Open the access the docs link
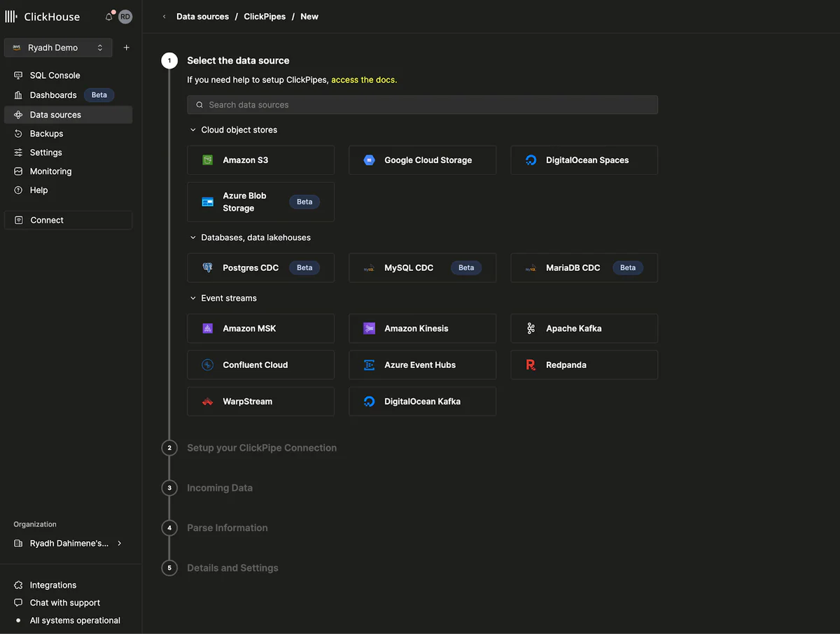The height and width of the screenshot is (634, 840). [x=363, y=80]
